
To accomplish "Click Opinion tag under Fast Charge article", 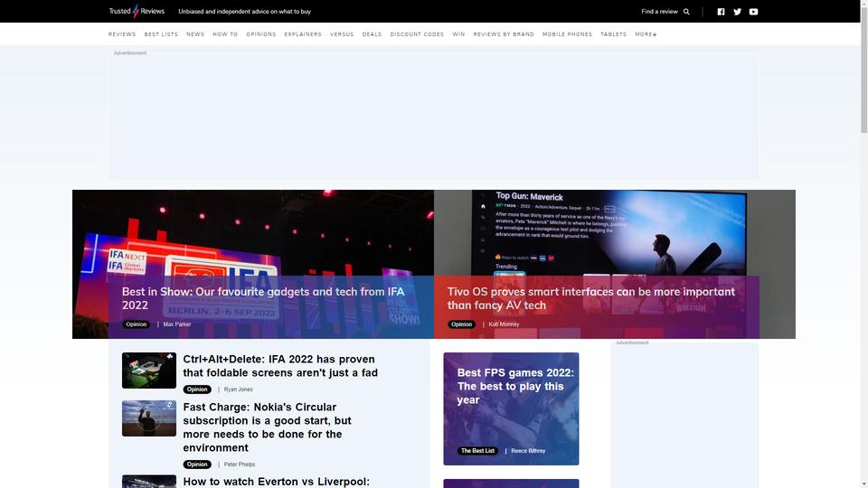I will [197, 465].
